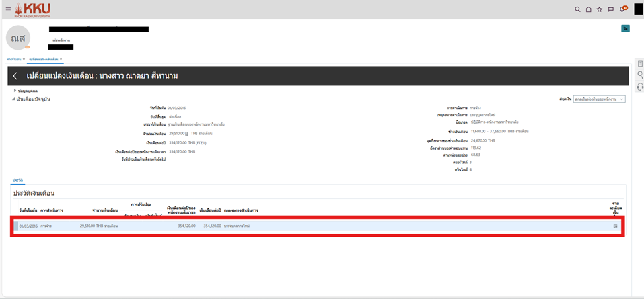The width and height of the screenshot is (644, 299).
Task: Go to the home page icon
Action: coord(589,9)
